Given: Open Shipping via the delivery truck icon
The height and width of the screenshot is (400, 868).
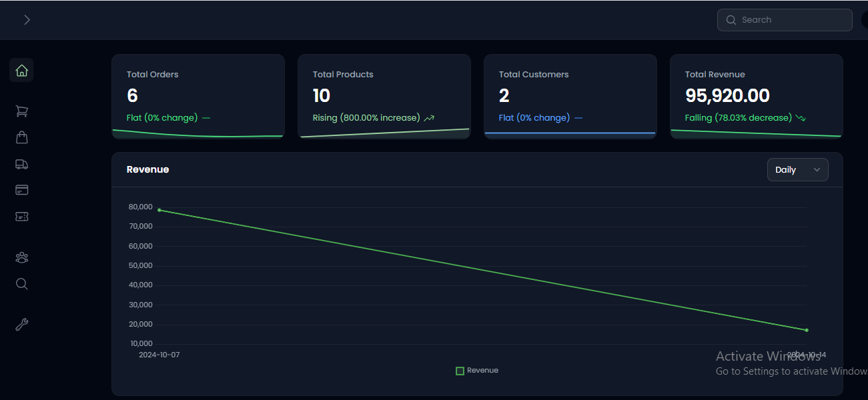Looking at the screenshot, I should 21,164.
